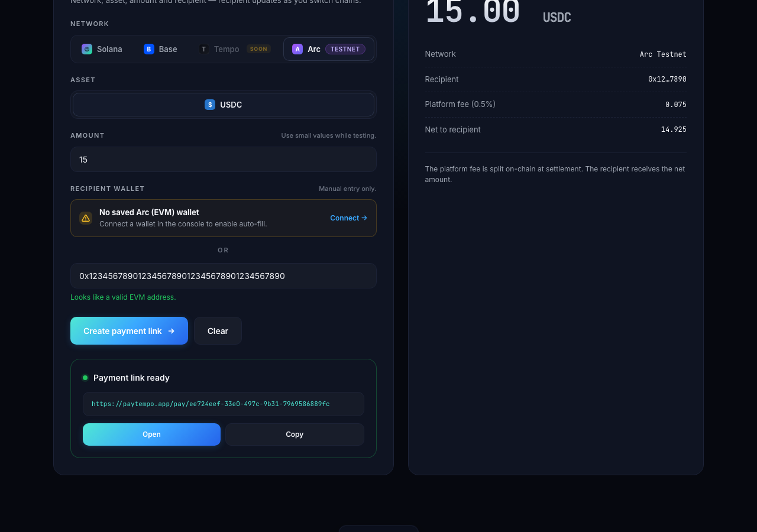Viewport: 757px width, 532px height.
Task: Click the on-chain settlement fee note
Action: [x=555, y=174]
